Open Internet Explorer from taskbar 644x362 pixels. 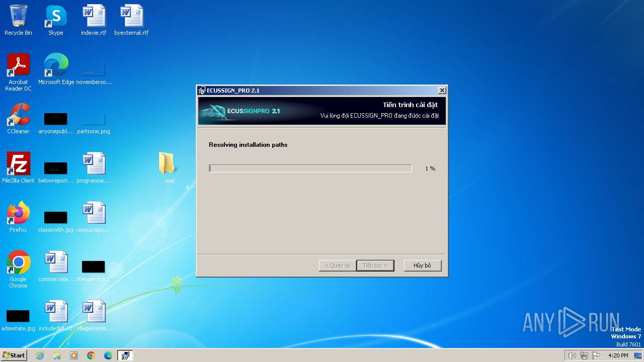[x=40, y=355]
